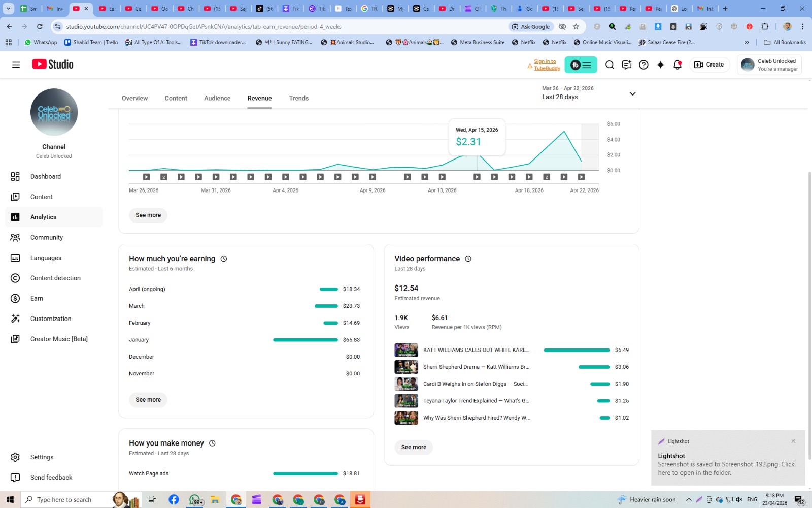Open Facebook from the taskbar

point(174,499)
